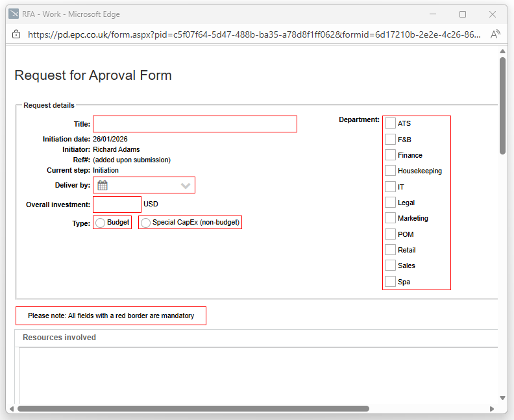
Task: Focus the Overall investment amount field
Action: coord(117,204)
